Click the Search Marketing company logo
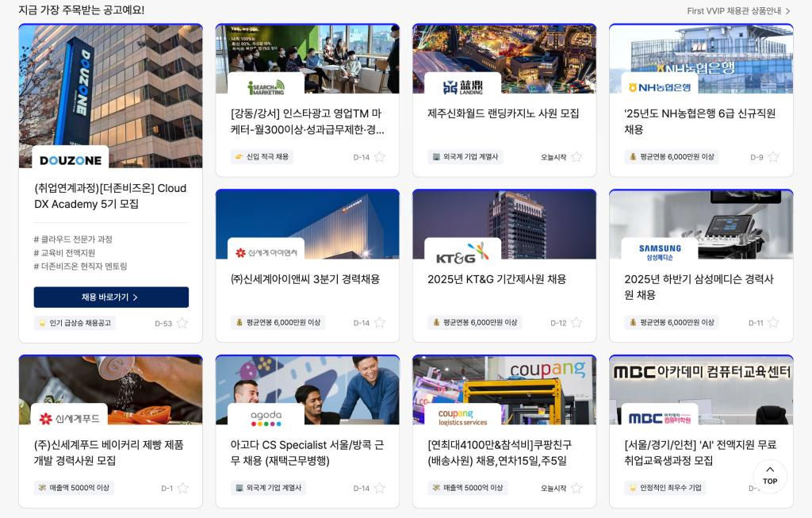 pyautogui.click(x=266, y=86)
